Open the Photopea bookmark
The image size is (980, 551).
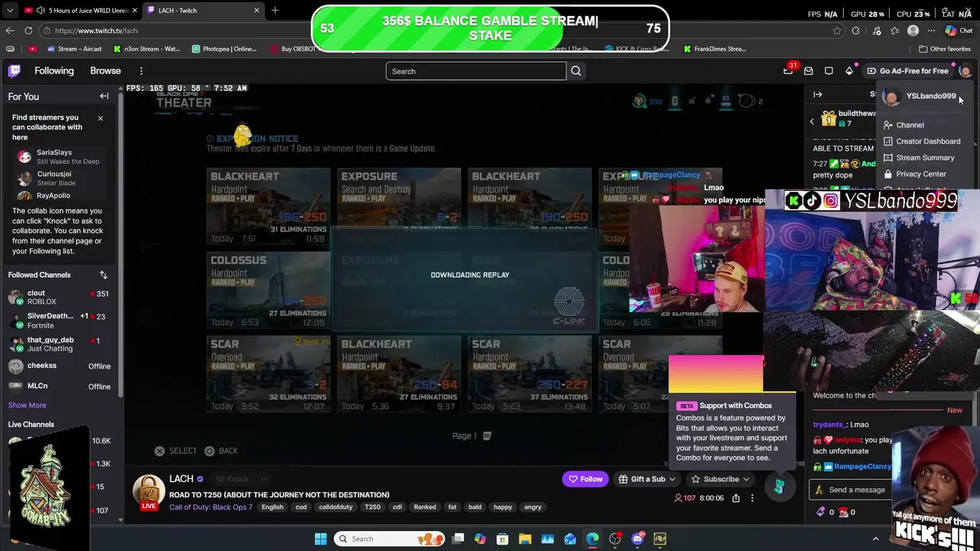click(x=224, y=49)
